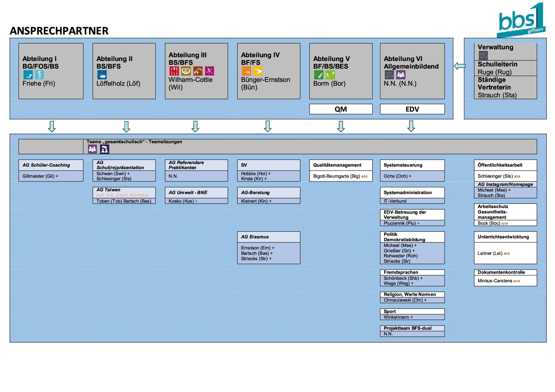Click the left-pointing arrow next to Verwaltung

click(x=459, y=66)
